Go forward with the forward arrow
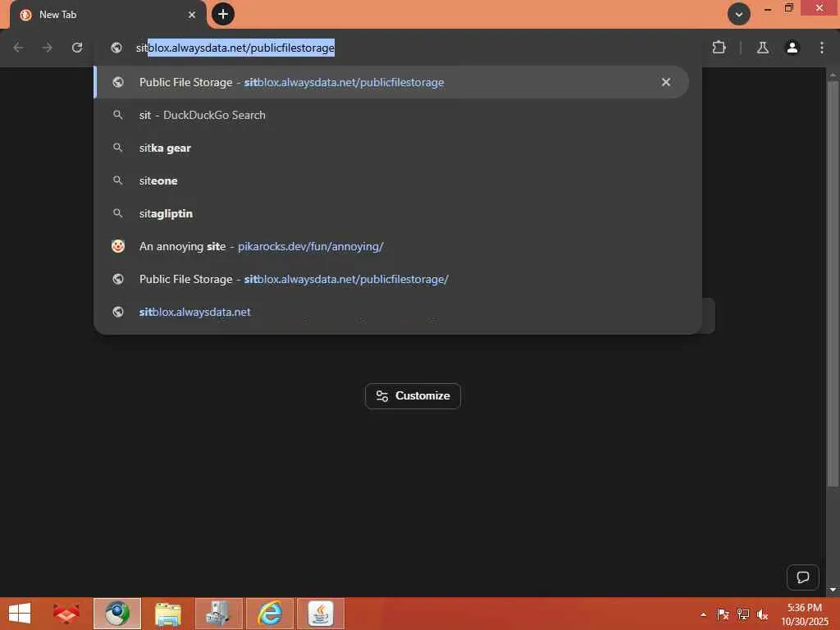The image size is (840, 630). [x=48, y=48]
